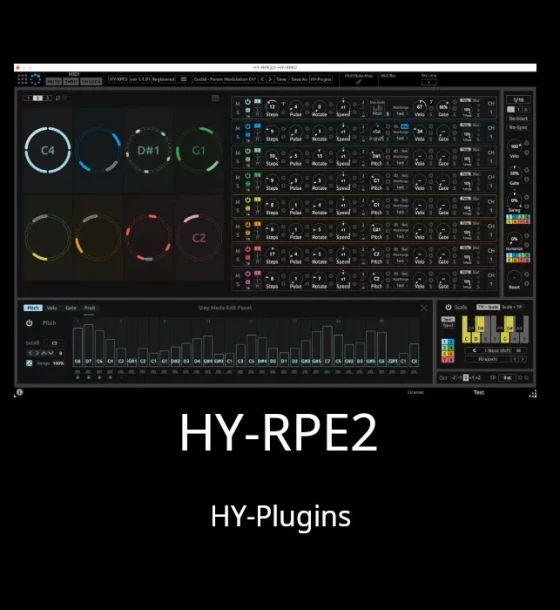Select the Scale > TP mode
The image size is (560, 610).
[511, 307]
